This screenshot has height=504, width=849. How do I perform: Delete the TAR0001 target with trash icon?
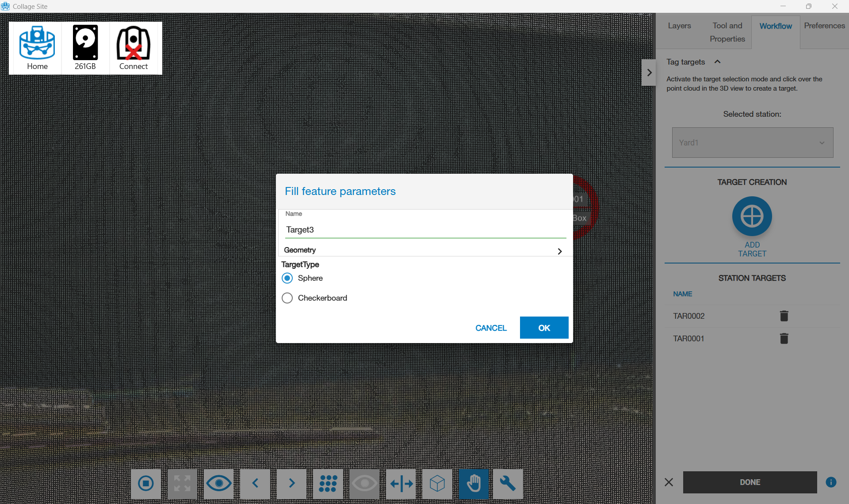click(x=784, y=339)
